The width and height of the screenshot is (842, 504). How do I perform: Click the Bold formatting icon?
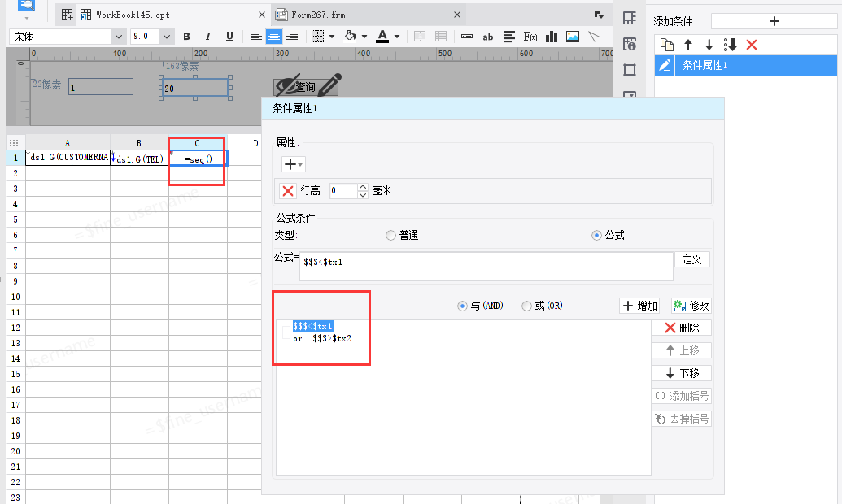187,37
